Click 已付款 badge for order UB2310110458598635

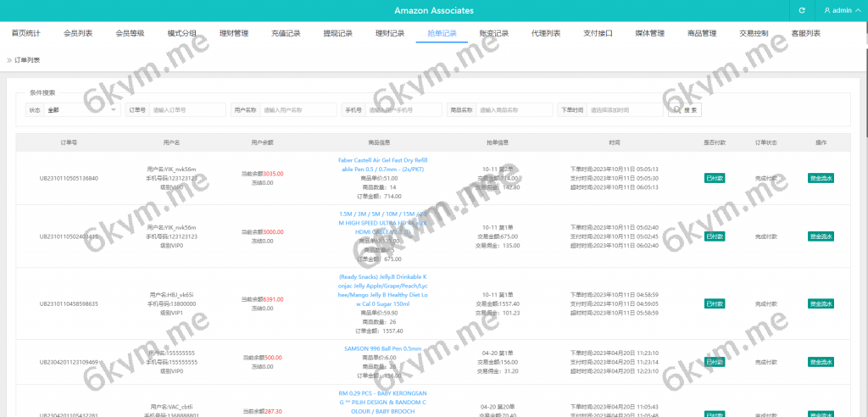point(714,303)
